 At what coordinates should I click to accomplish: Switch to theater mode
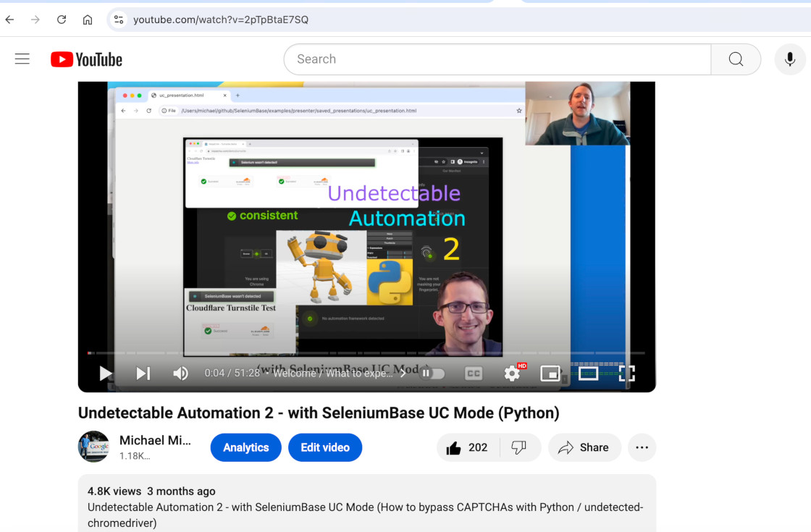(588, 373)
